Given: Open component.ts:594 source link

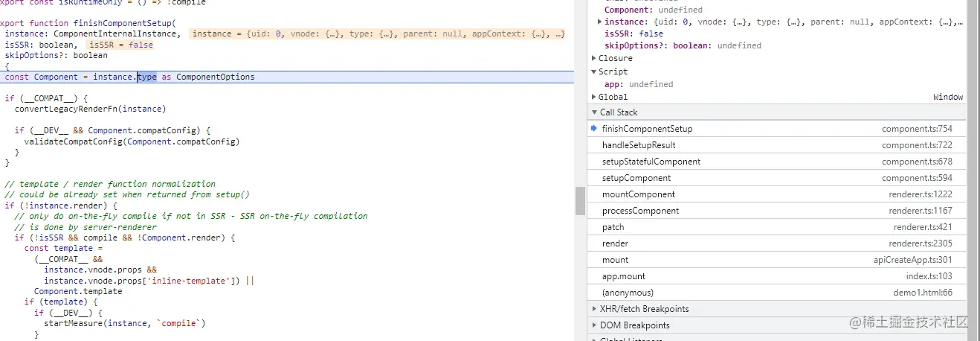Looking at the screenshot, I should pos(917,178).
